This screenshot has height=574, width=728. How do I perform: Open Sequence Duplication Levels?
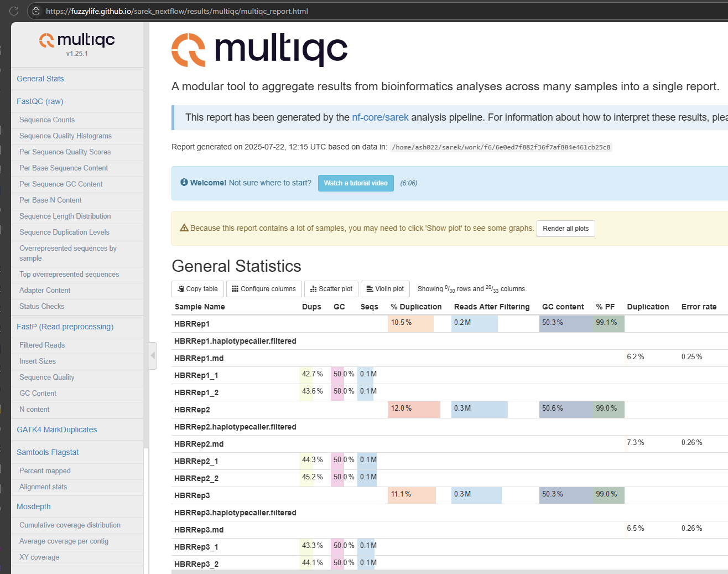pyautogui.click(x=64, y=232)
